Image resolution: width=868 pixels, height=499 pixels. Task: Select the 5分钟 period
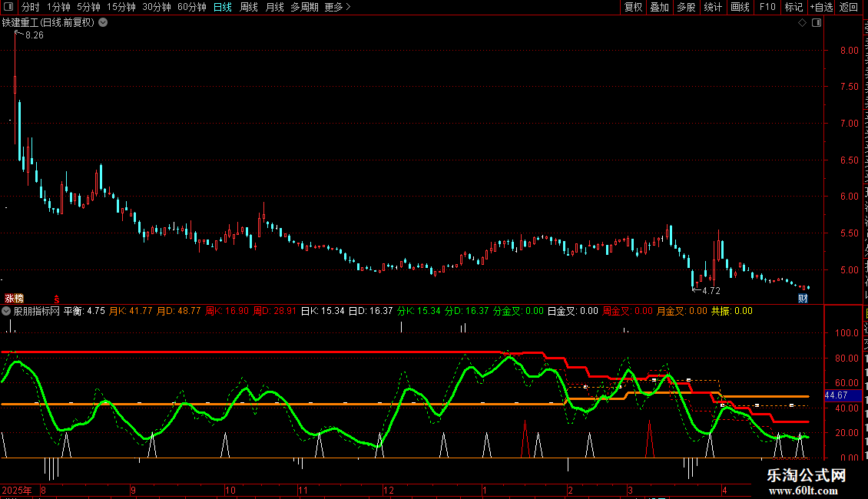tap(88, 7)
